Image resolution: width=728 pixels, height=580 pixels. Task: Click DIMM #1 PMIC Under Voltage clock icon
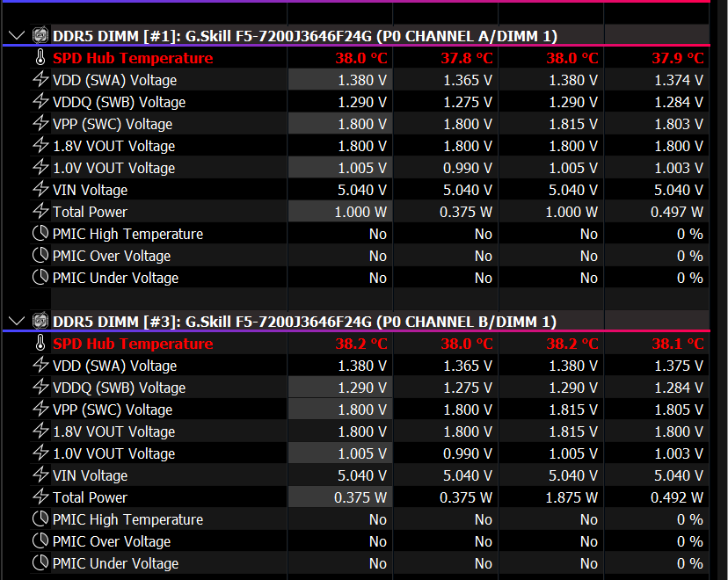(40, 277)
